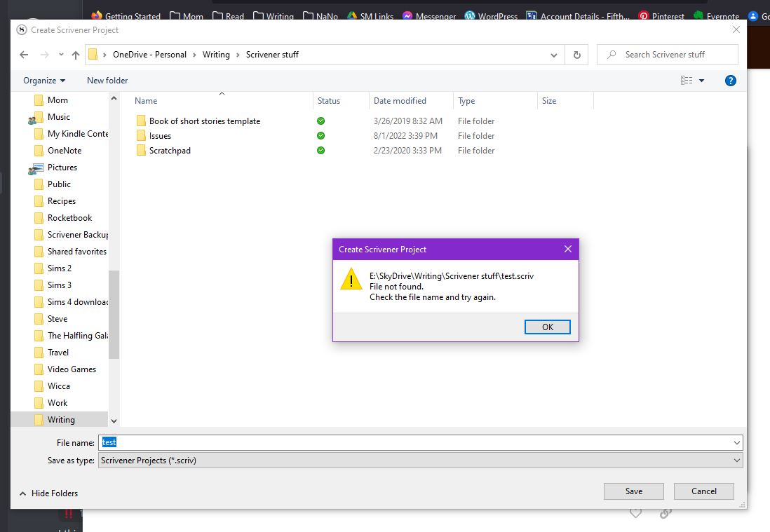Select Sims 2 in the navigation tree
The width and height of the screenshot is (770, 532).
pos(60,268)
